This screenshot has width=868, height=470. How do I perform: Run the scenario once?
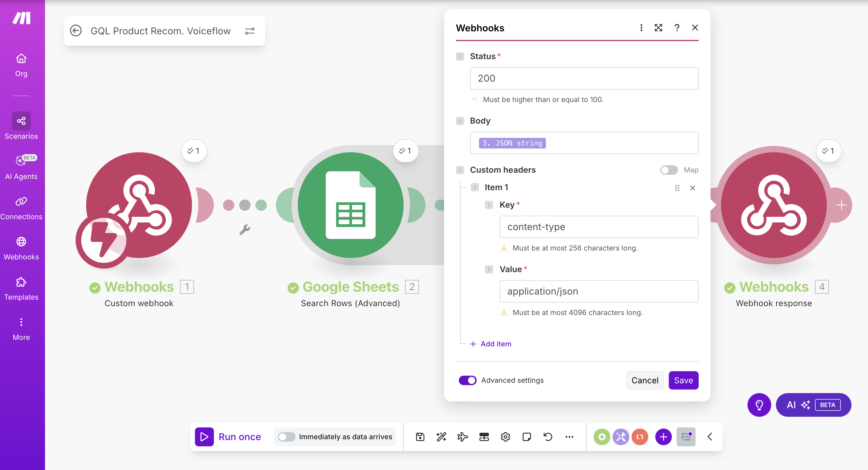[228, 437]
